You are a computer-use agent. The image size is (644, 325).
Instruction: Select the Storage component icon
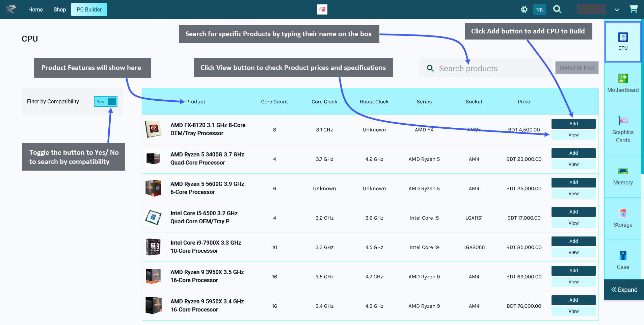(x=623, y=213)
